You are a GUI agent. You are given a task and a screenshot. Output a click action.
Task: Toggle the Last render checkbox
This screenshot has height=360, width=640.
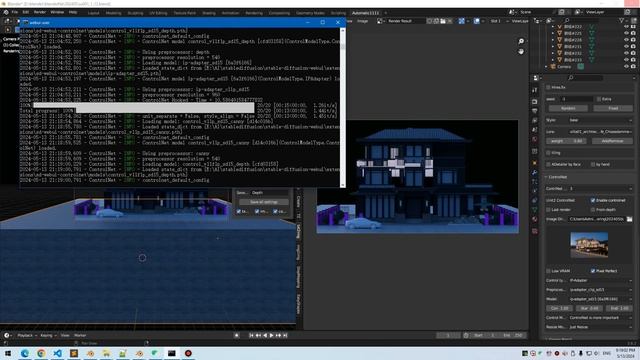click(x=549, y=210)
